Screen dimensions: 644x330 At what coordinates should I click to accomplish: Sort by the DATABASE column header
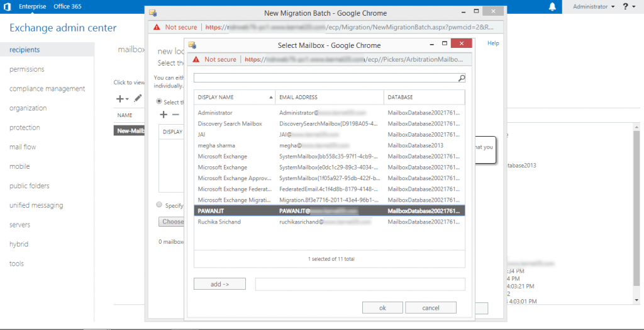[425, 98]
